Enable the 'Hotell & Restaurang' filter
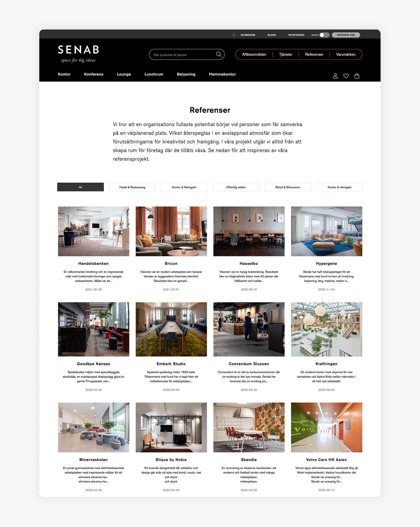 click(132, 186)
